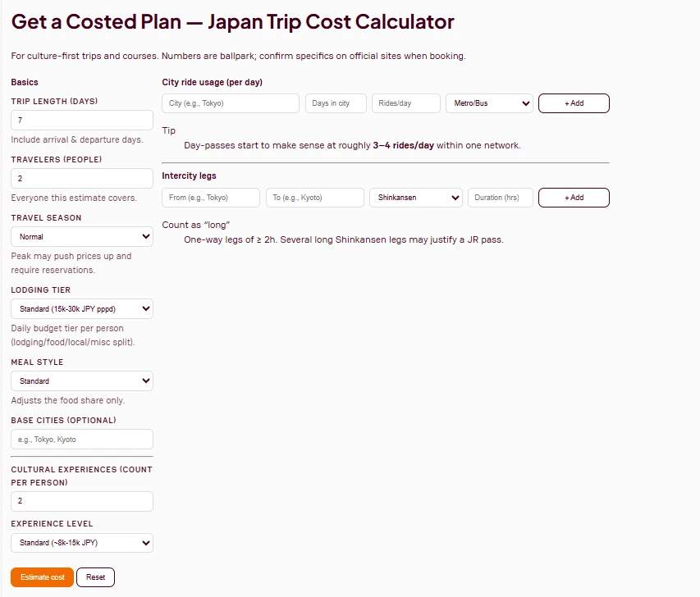Image resolution: width=700 pixels, height=597 pixels.
Task: Open the Metro/Bus transport mode dropdown
Action: tap(489, 103)
